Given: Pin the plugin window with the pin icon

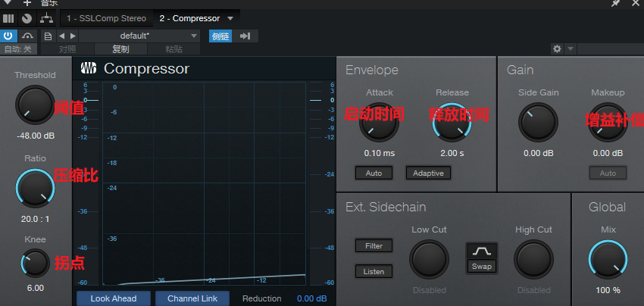Looking at the screenshot, I should point(615,3).
